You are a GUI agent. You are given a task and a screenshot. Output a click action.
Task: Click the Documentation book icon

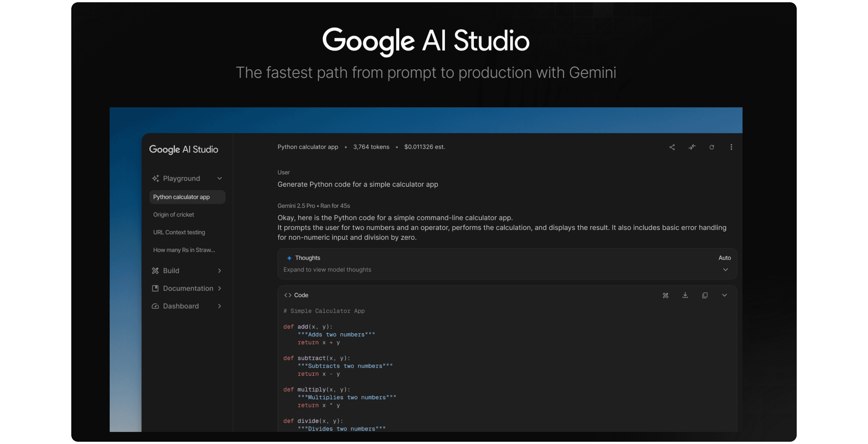point(155,288)
